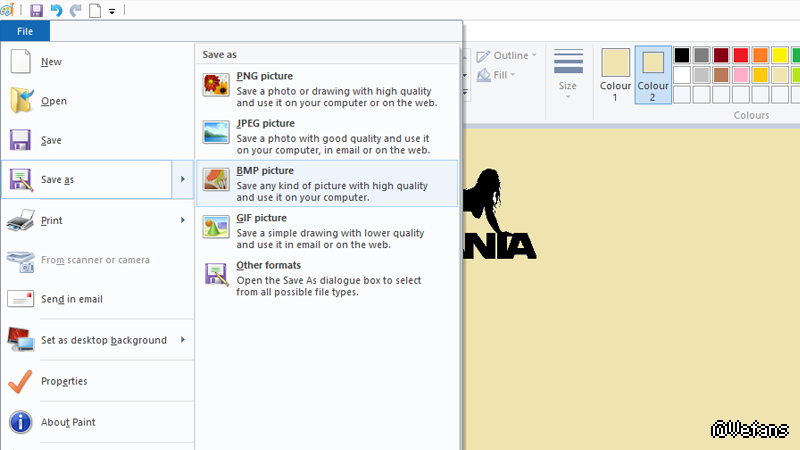Click the New blank page icon
Screen dimensions: 800x450
[20, 62]
